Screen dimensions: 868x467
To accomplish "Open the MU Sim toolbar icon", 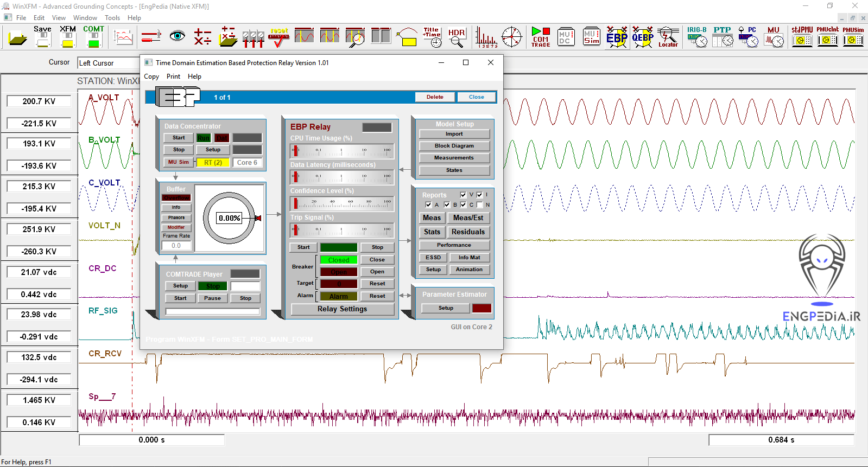I will point(591,37).
